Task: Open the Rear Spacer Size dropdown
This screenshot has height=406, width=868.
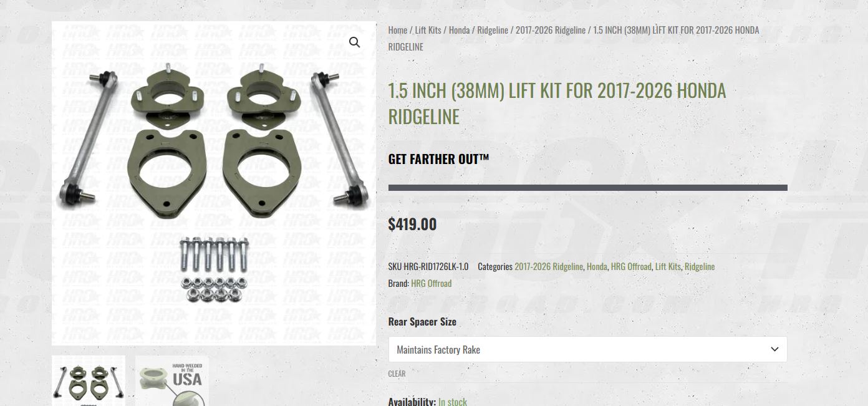Action: (587, 349)
